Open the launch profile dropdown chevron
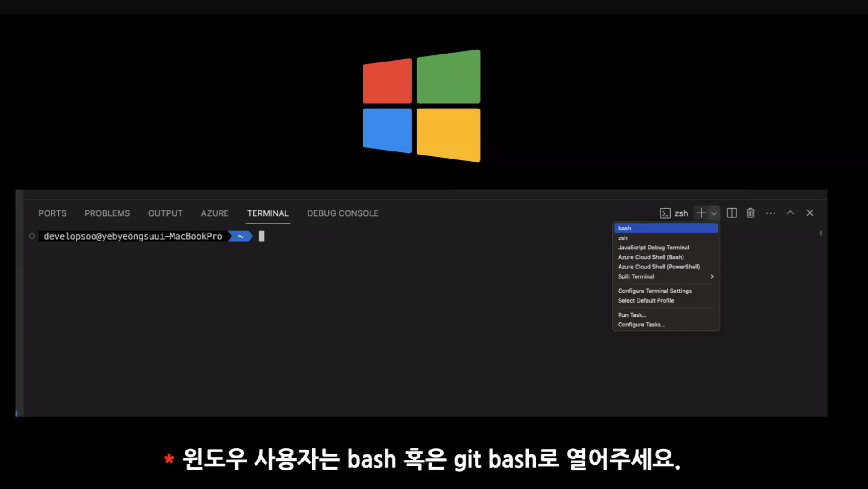Image resolution: width=868 pixels, height=489 pixels. coord(714,213)
